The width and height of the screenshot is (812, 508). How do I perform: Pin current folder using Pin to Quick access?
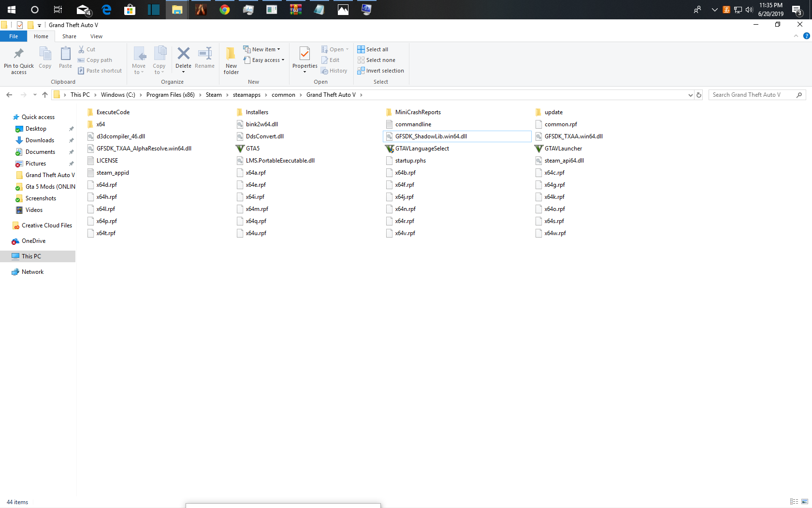point(19,60)
